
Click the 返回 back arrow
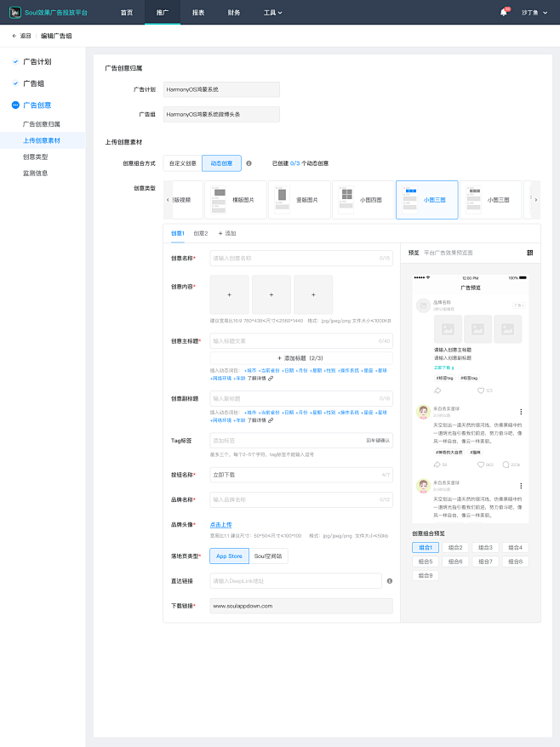click(14, 36)
